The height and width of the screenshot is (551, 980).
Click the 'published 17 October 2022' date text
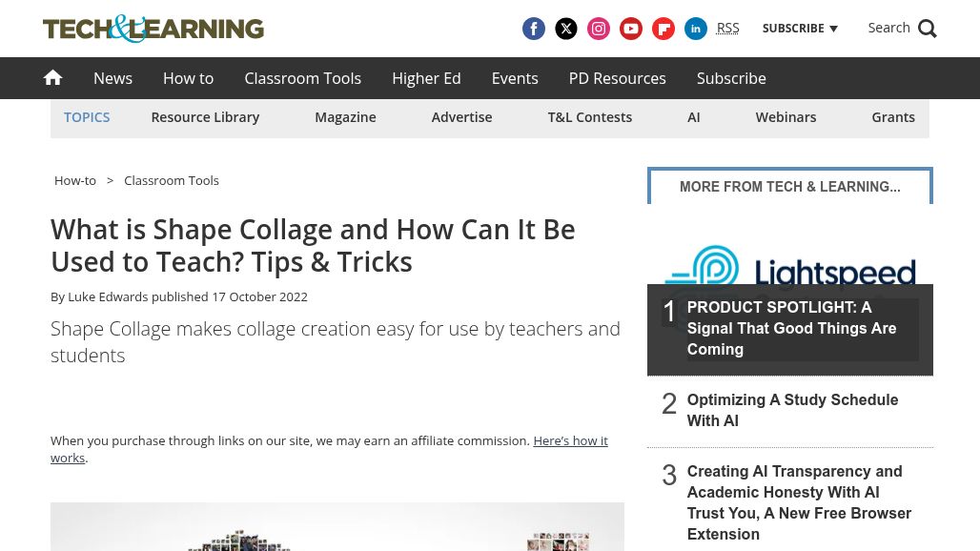pyautogui.click(x=230, y=296)
